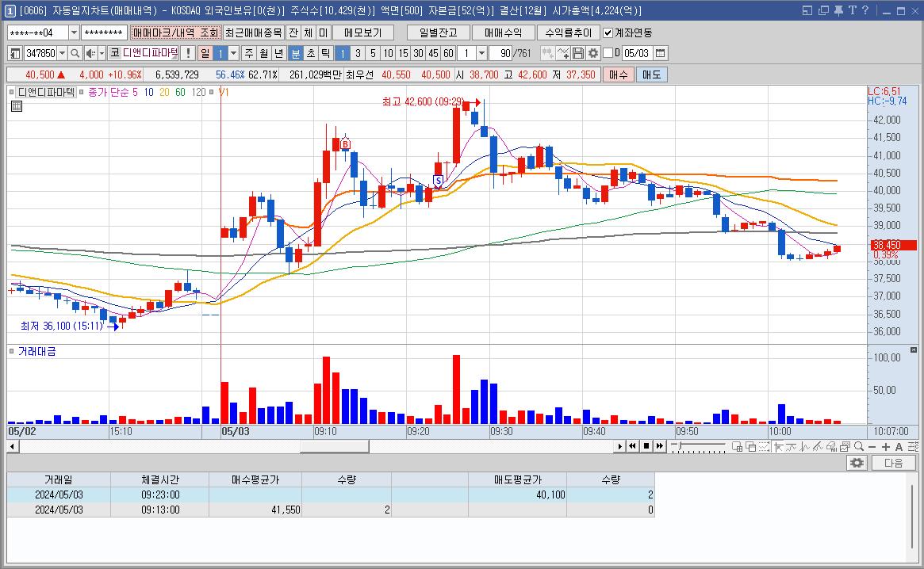
Task: Click the horizontal chart scrollbar thumb
Action: [x=334, y=446]
